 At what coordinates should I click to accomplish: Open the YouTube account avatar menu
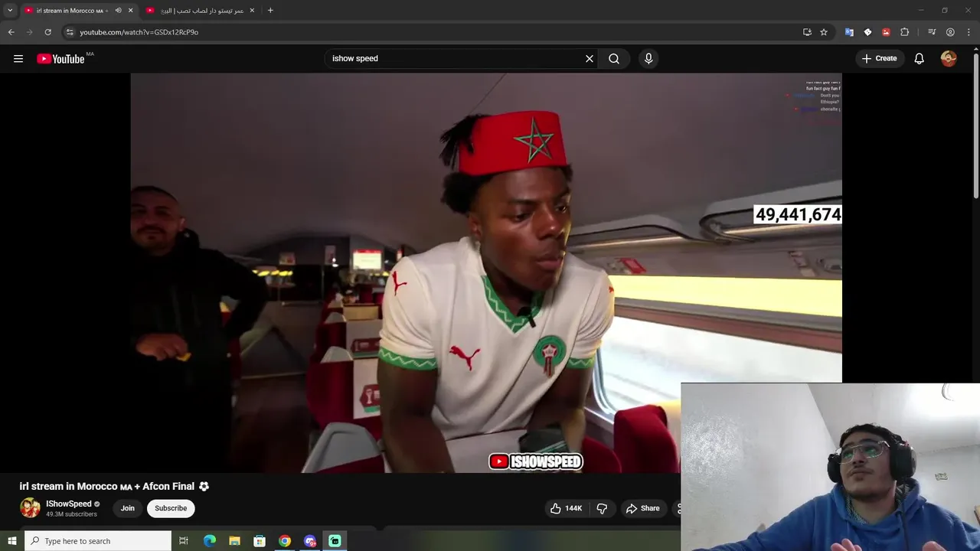949,59
